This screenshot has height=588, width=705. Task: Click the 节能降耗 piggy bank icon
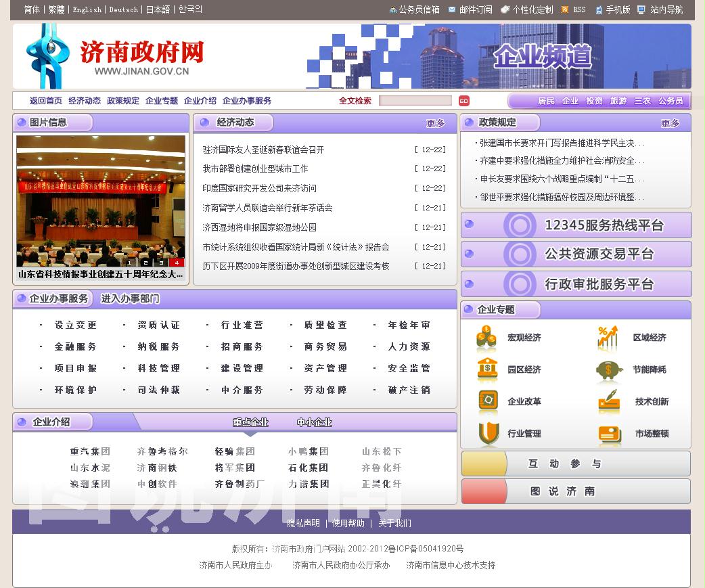[x=609, y=370]
